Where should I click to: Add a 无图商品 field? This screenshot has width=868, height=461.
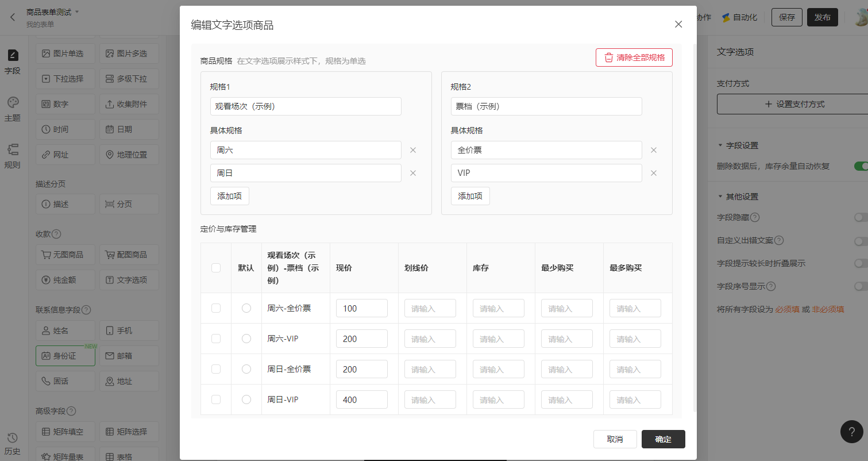pyautogui.click(x=65, y=255)
